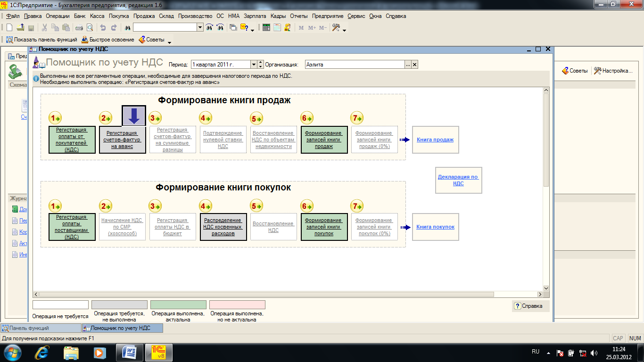This screenshot has width=644, height=362.
Task: Increase period with the up stepper arrow
Action: pos(260,63)
